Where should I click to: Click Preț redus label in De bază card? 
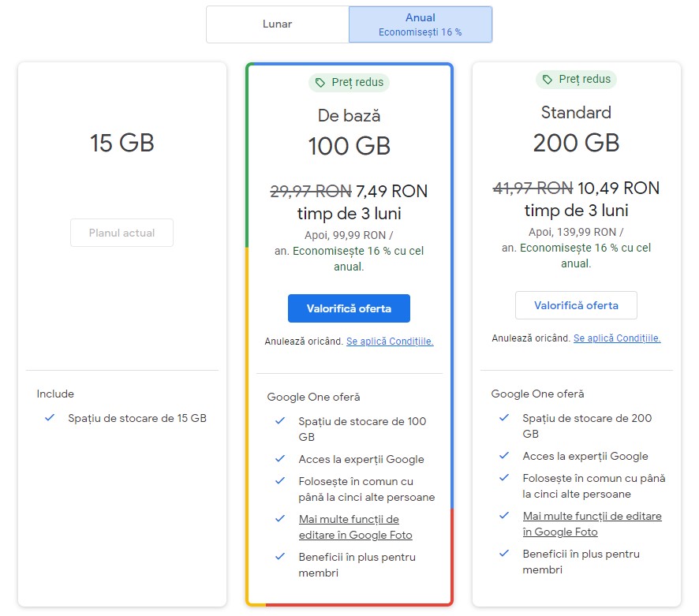tap(357, 83)
